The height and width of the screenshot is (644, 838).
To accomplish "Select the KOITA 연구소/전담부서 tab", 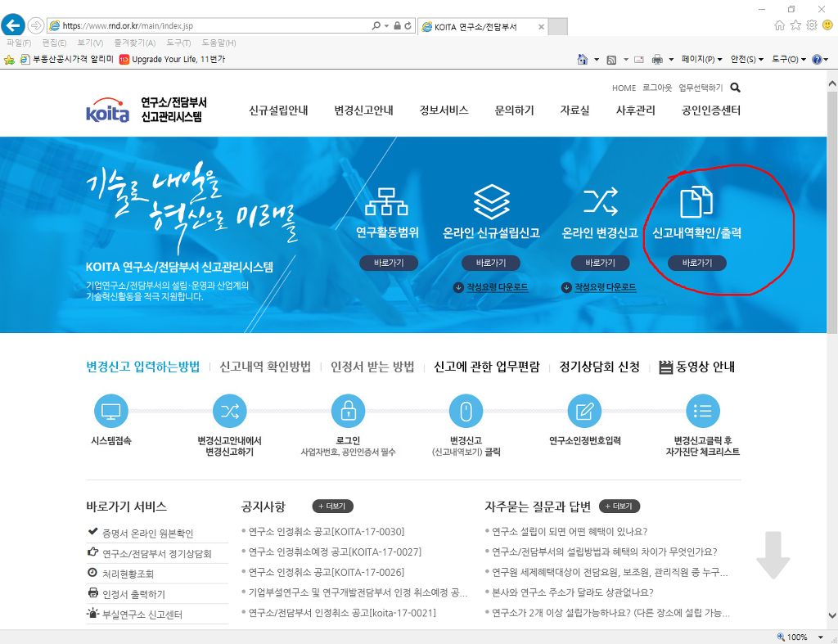I will [x=483, y=27].
